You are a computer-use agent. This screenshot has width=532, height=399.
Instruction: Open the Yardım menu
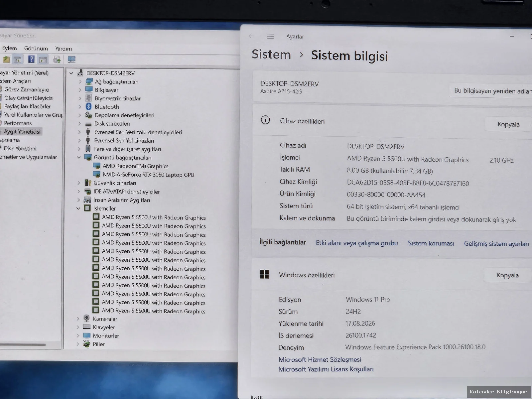coord(64,49)
